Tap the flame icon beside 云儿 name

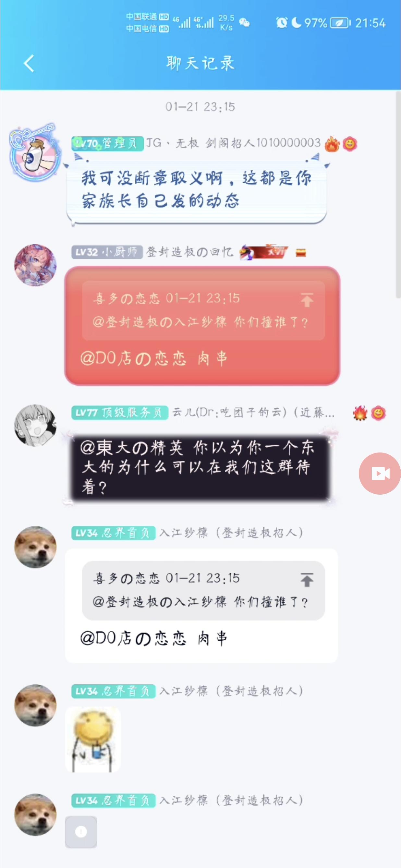(360, 413)
